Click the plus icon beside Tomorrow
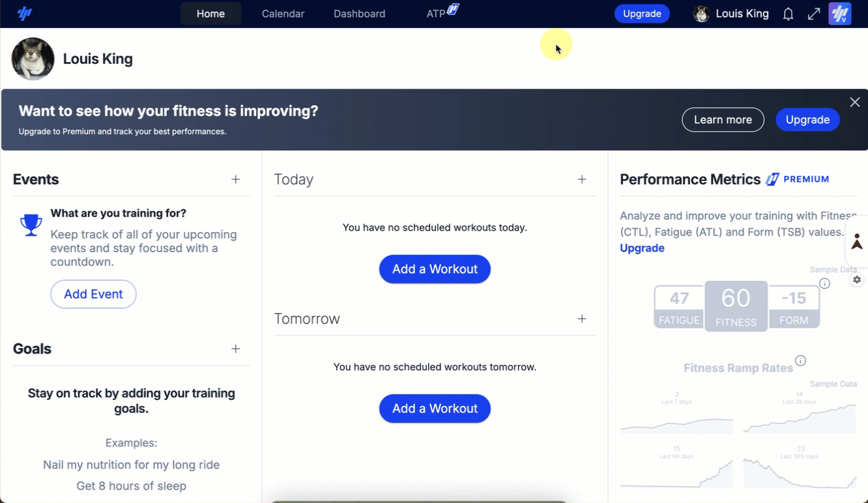868x503 pixels. (x=582, y=319)
